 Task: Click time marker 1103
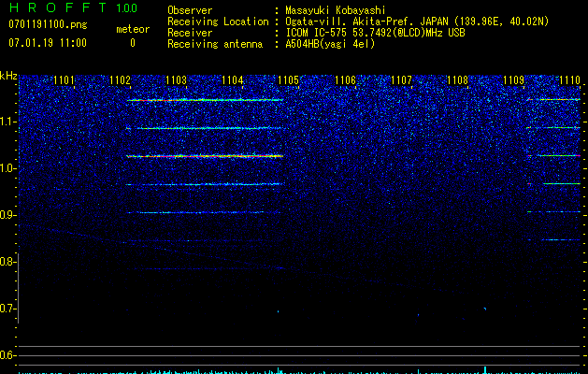[177, 79]
